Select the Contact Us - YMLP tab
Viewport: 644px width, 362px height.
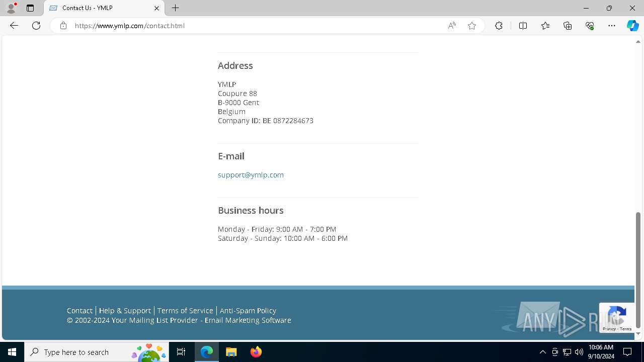105,8
